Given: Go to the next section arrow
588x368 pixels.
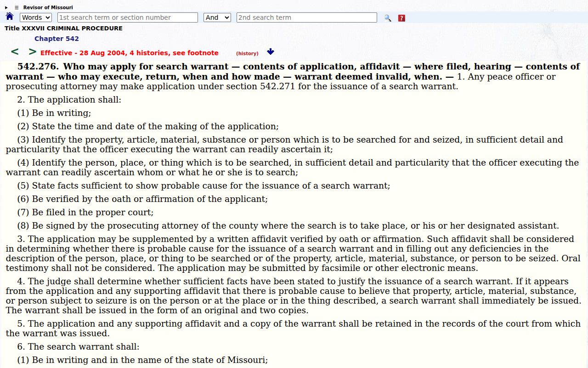Looking at the screenshot, I should pos(32,52).
